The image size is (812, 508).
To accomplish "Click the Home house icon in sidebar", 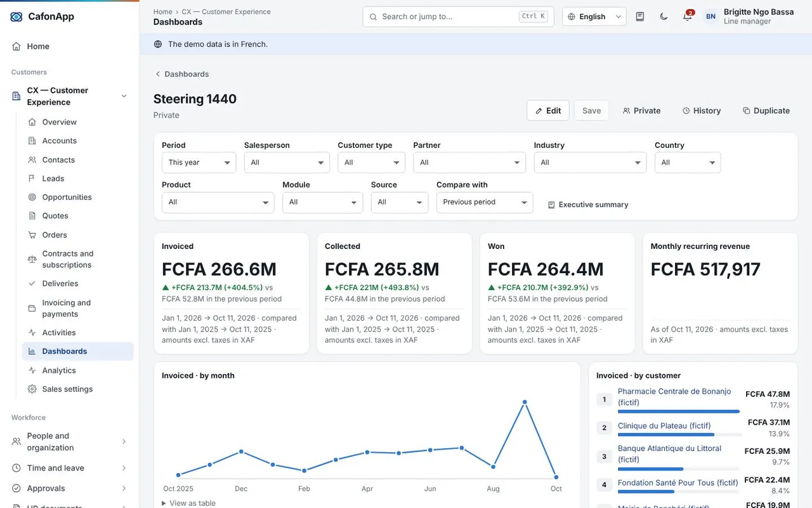I will pos(16,46).
